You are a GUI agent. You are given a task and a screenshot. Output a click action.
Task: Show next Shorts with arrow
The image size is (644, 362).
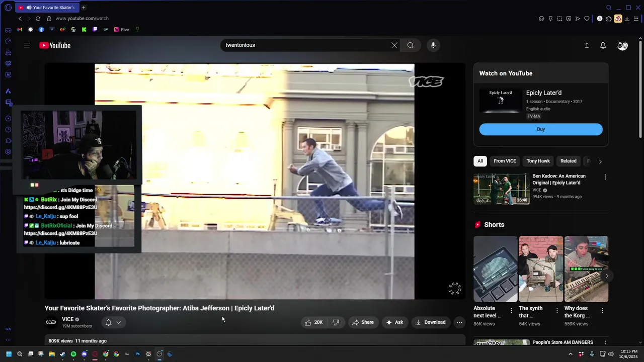607,276
